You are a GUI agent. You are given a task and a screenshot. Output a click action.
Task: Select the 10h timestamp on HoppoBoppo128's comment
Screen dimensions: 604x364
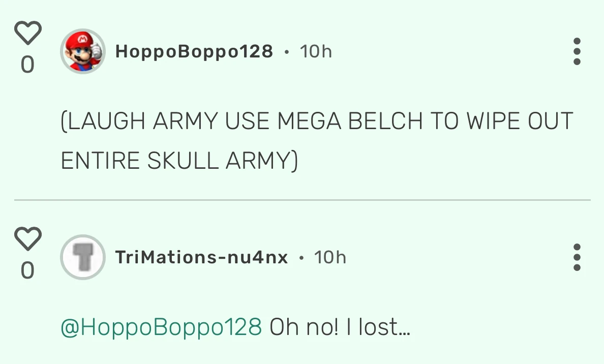pos(315,51)
